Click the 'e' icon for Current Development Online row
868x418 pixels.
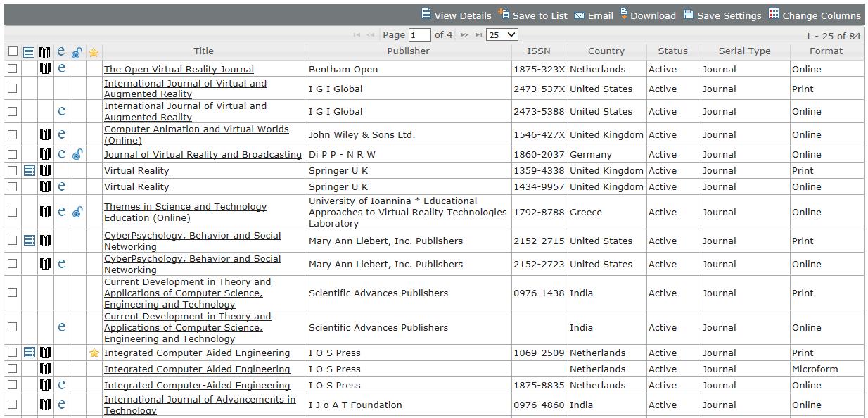point(61,327)
